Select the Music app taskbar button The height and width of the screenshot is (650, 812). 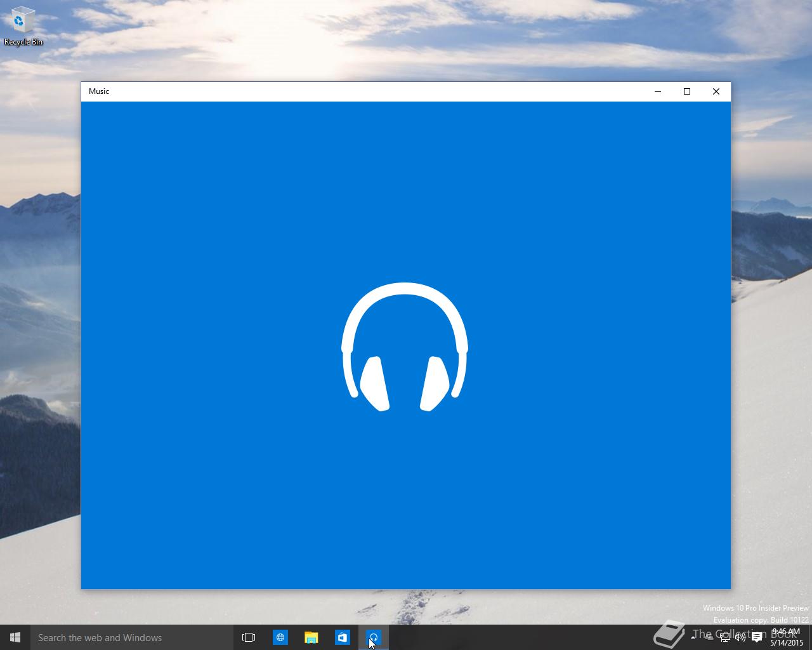tap(374, 637)
